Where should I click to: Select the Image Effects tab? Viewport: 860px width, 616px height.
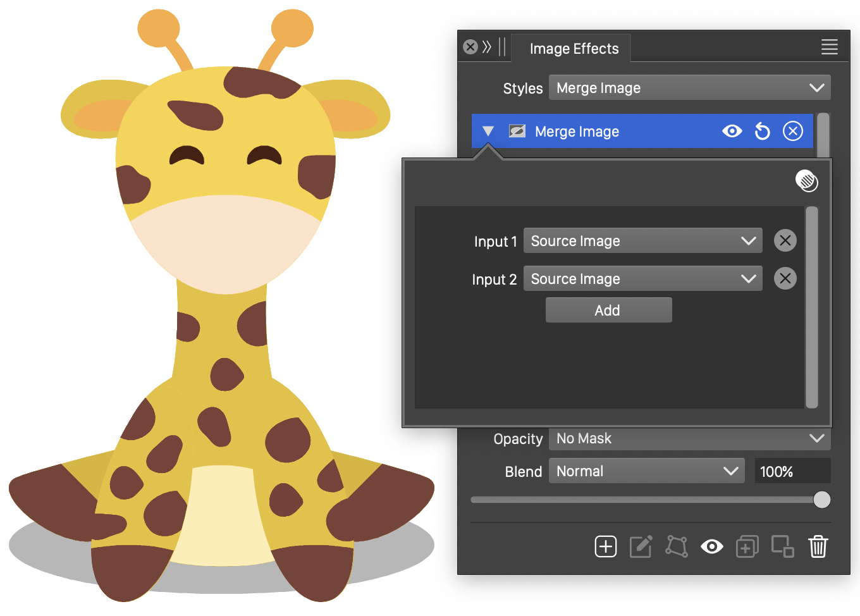574,49
